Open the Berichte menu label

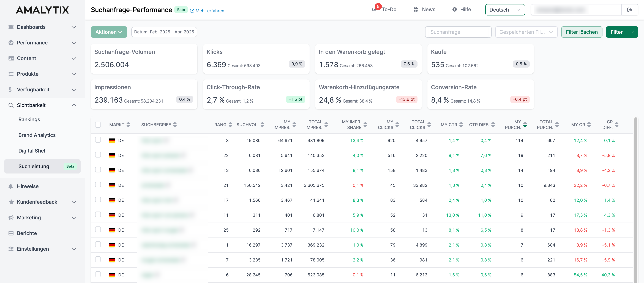tap(27, 233)
